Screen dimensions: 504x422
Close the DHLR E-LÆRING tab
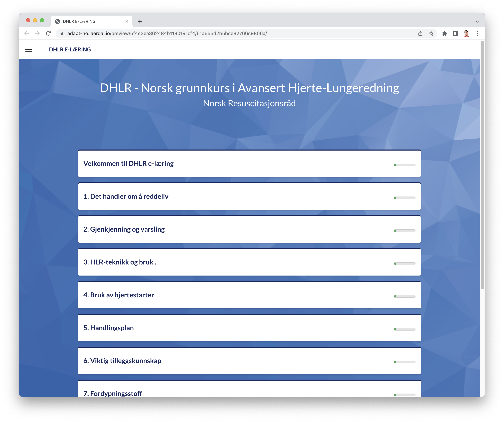tap(127, 21)
